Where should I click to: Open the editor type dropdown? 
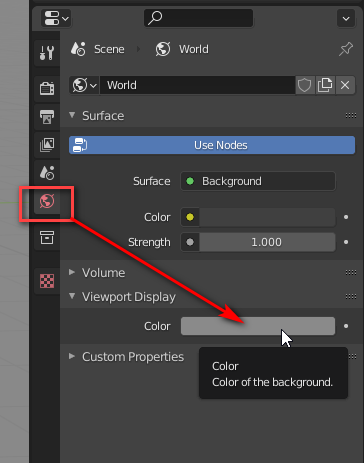pos(56,18)
